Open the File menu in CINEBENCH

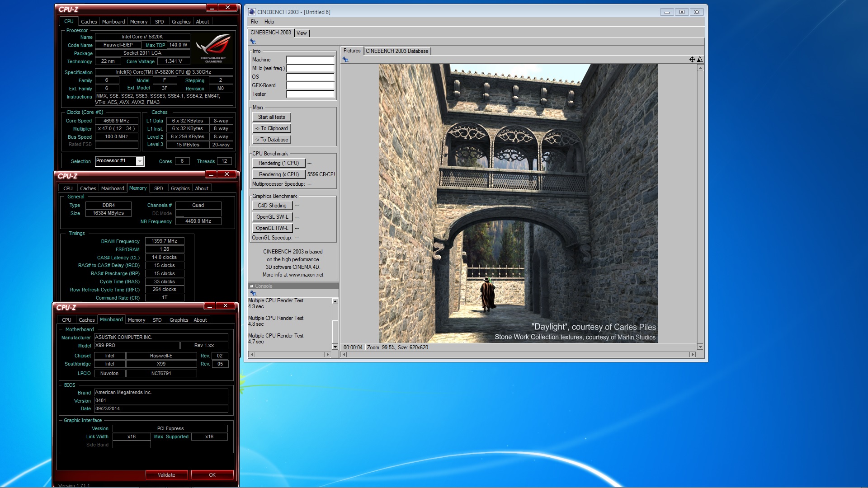[255, 22]
